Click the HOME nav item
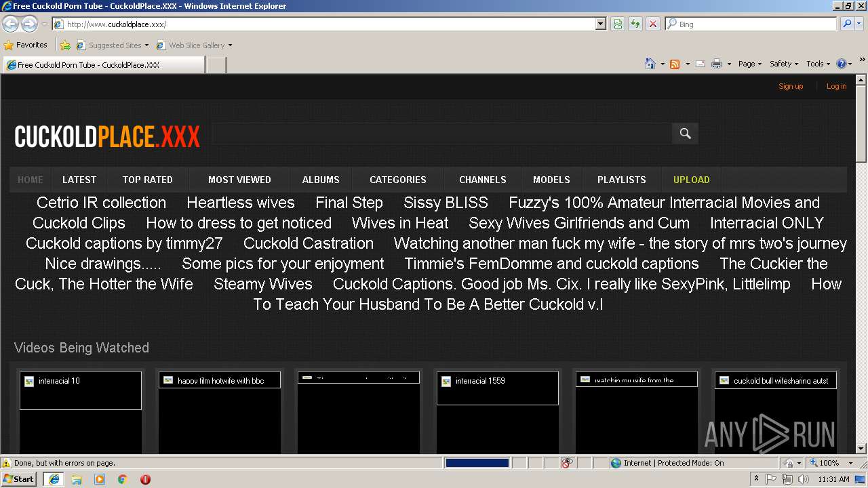868x488 pixels. [31, 180]
